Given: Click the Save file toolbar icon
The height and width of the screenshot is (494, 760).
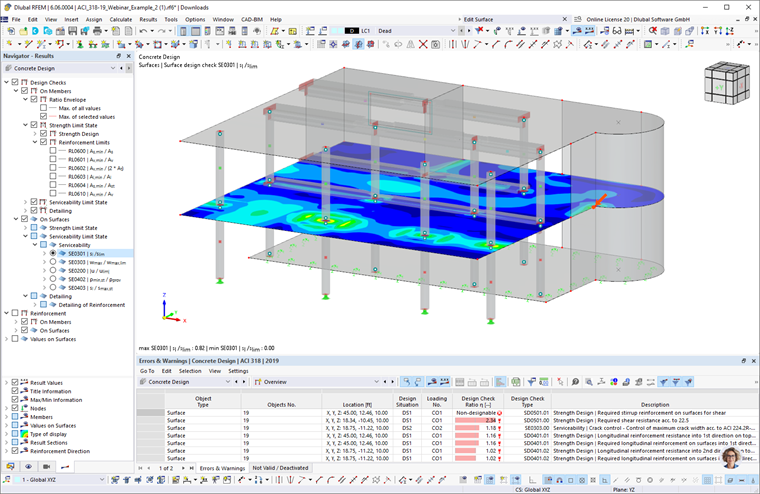Looking at the screenshot, I should 72,31.
